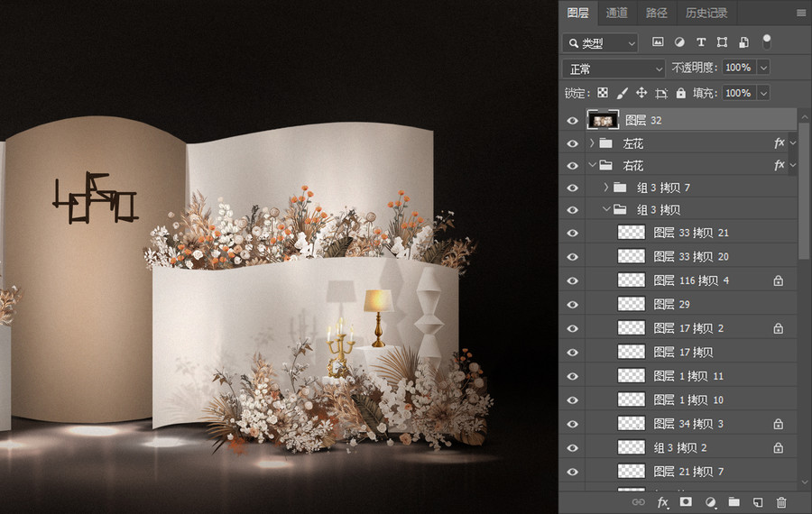
Task: Click lock icon on 图层 116 拷贝 4
Action: pyautogui.click(x=778, y=280)
